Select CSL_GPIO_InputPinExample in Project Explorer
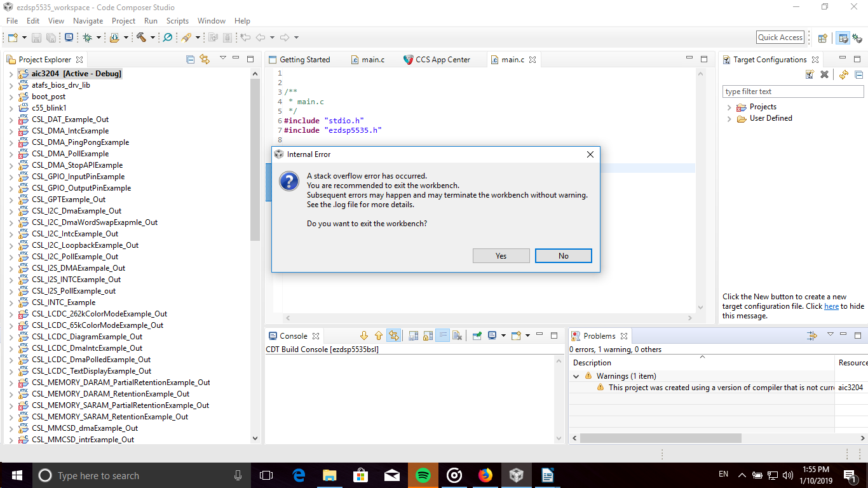This screenshot has height=488, width=868. [78, 177]
